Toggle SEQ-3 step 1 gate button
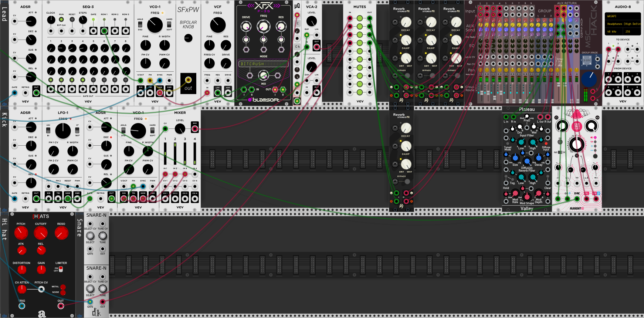644x318 pixels. [51, 80]
